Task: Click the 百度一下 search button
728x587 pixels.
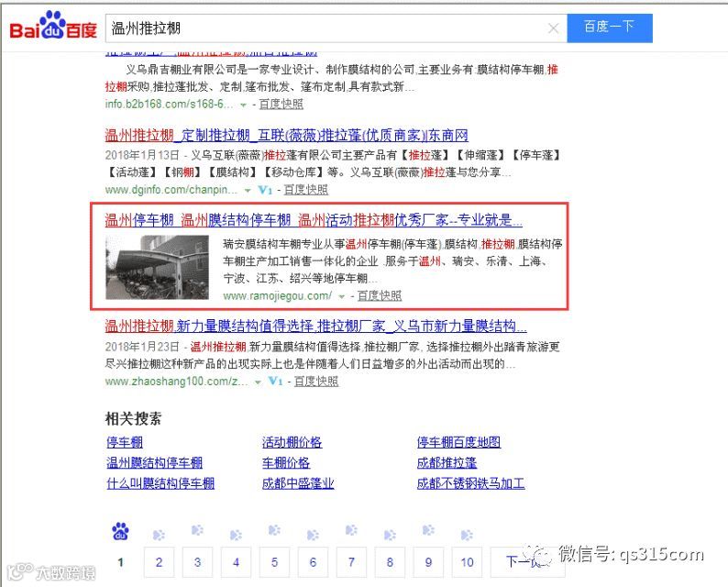Action: coord(610,28)
